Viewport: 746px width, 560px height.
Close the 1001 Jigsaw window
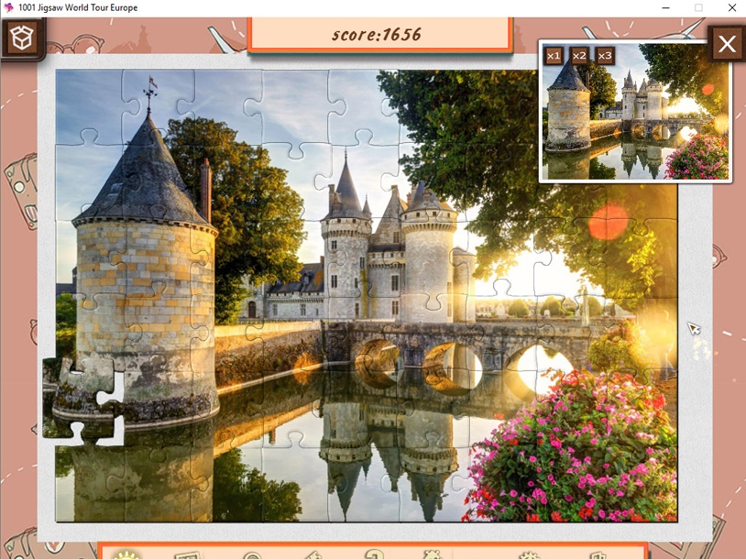732,7
